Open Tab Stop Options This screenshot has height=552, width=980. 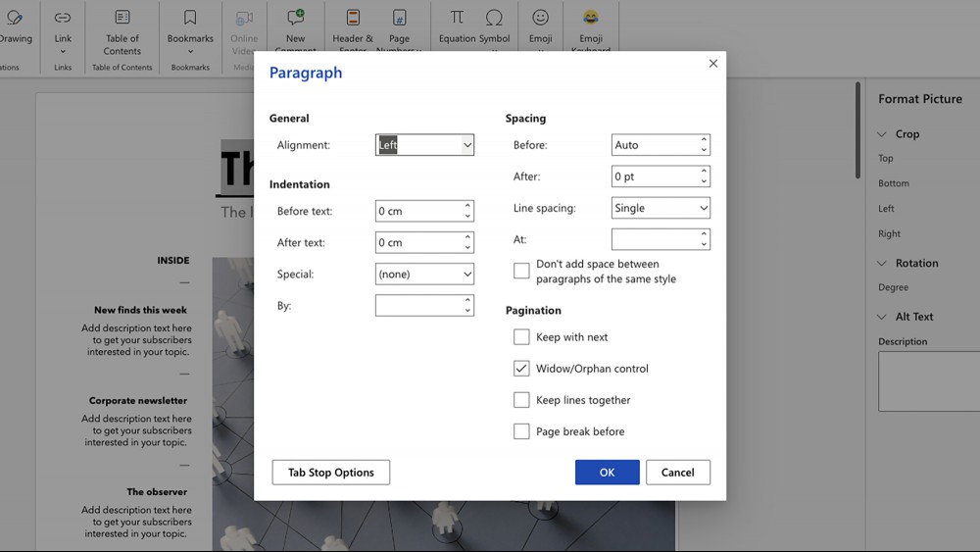(330, 473)
